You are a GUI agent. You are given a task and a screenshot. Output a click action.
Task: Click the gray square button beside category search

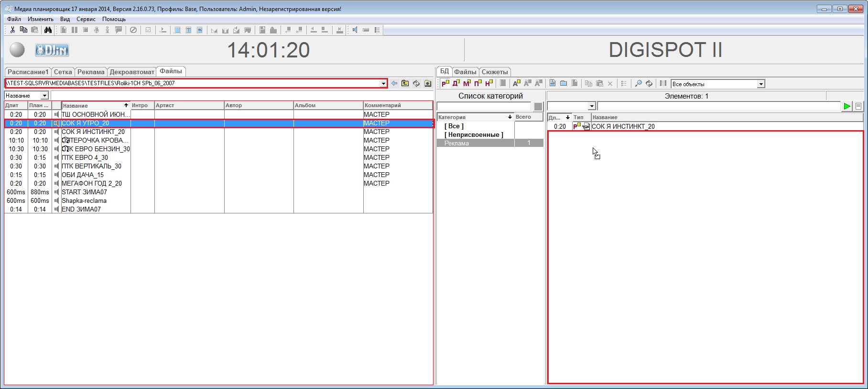click(x=538, y=106)
